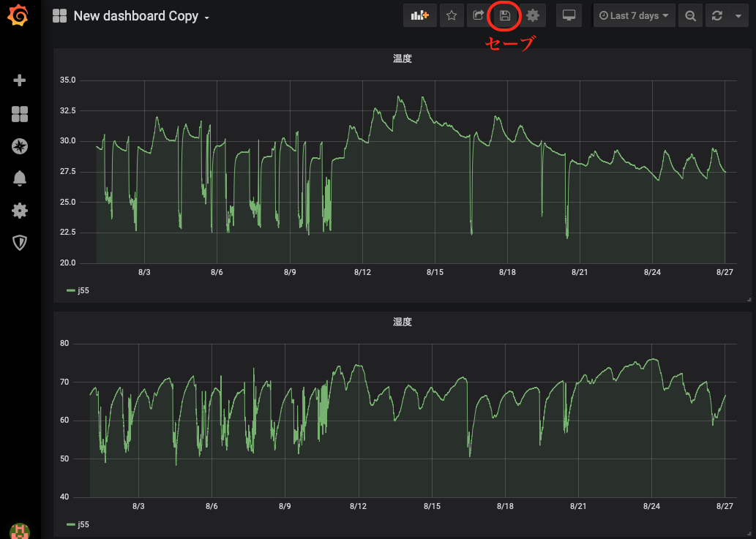
Task: Refresh the dashboard
Action: pos(717,15)
